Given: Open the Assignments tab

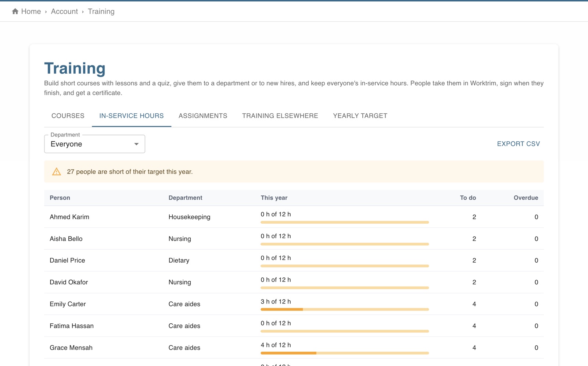Looking at the screenshot, I should click(x=203, y=116).
